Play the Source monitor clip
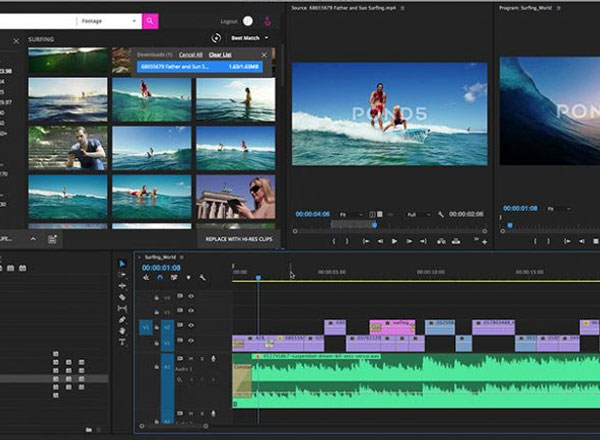Viewport: 600px width, 440px height. pyautogui.click(x=395, y=241)
